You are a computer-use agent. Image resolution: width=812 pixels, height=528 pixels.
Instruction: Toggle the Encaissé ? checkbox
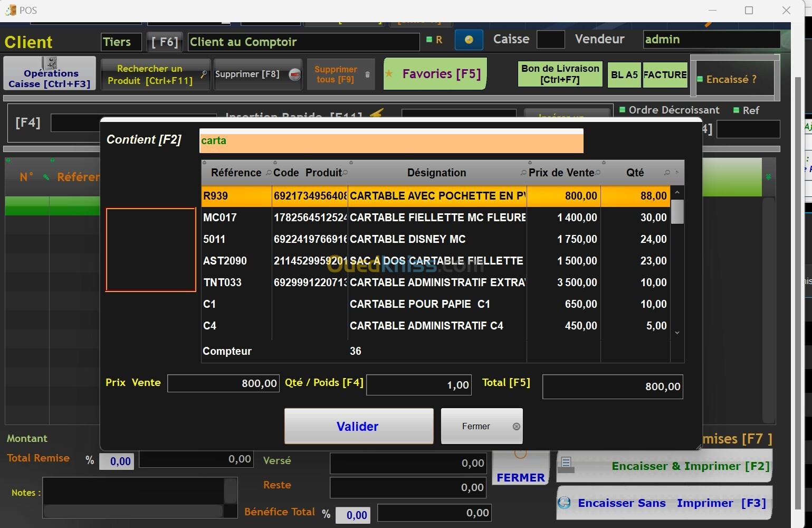tap(700, 79)
